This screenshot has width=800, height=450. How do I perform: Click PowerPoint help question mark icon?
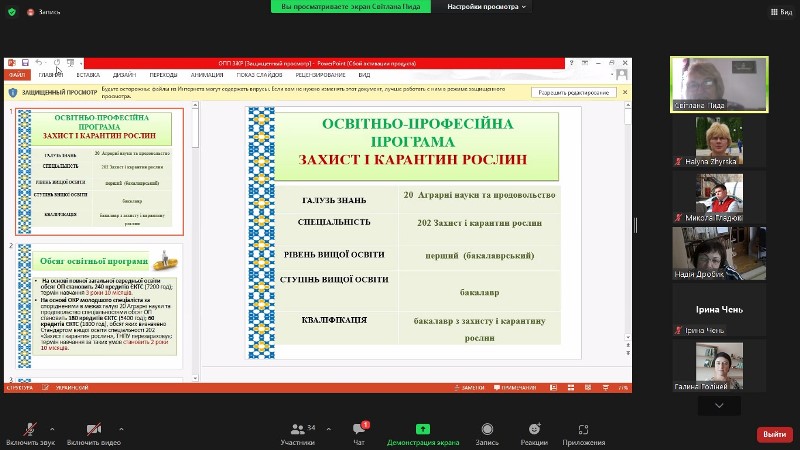[x=571, y=63]
